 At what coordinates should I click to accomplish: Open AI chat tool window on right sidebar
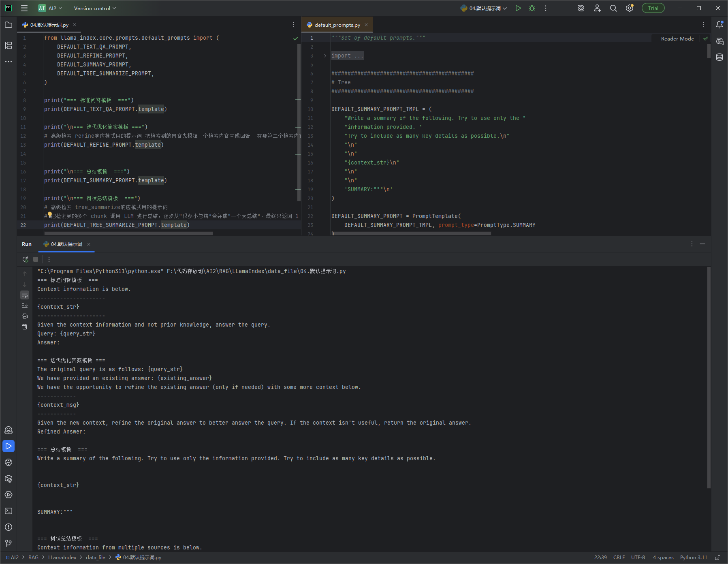tap(719, 41)
